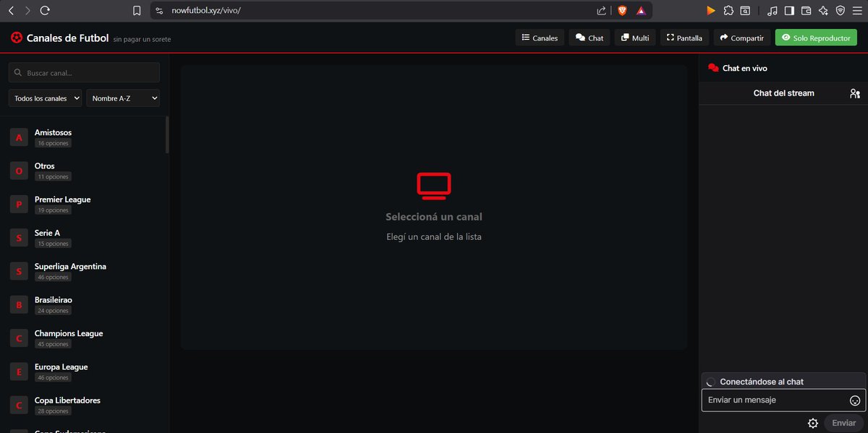The width and height of the screenshot is (868, 433).
Task: Open the Brave Wallet icon
Action: tap(806, 11)
